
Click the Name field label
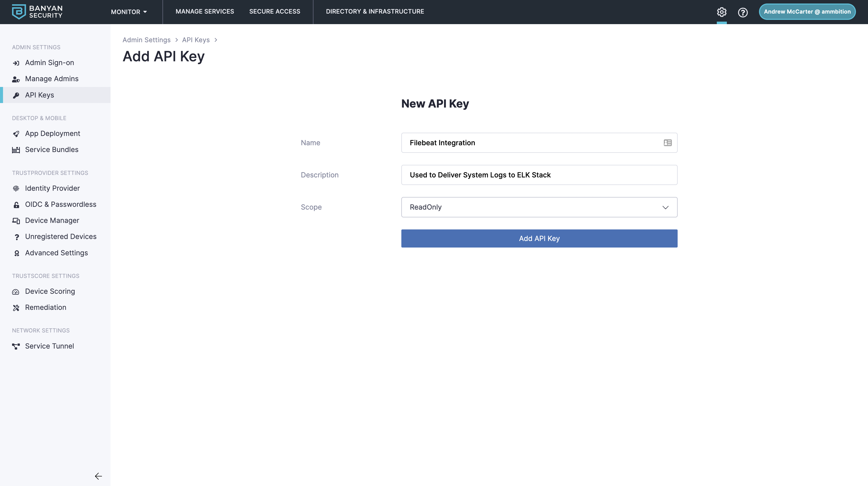tap(310, 142)
